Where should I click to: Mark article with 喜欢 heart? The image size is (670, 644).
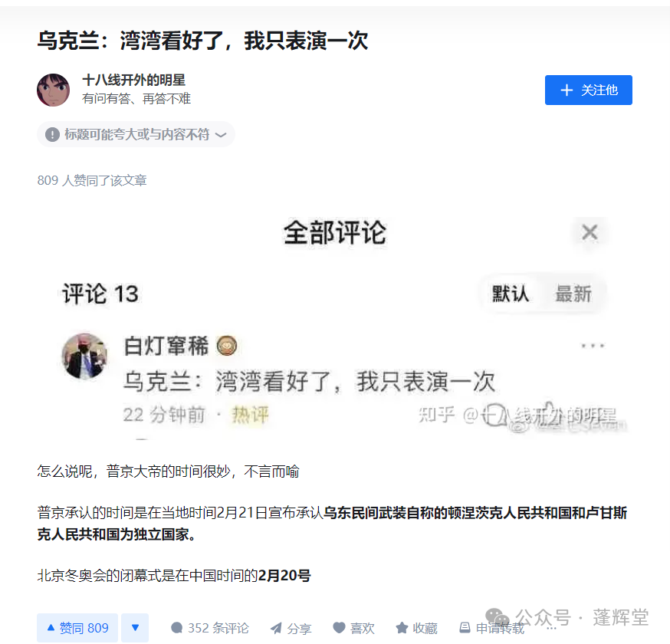click(x=353, y=628)
